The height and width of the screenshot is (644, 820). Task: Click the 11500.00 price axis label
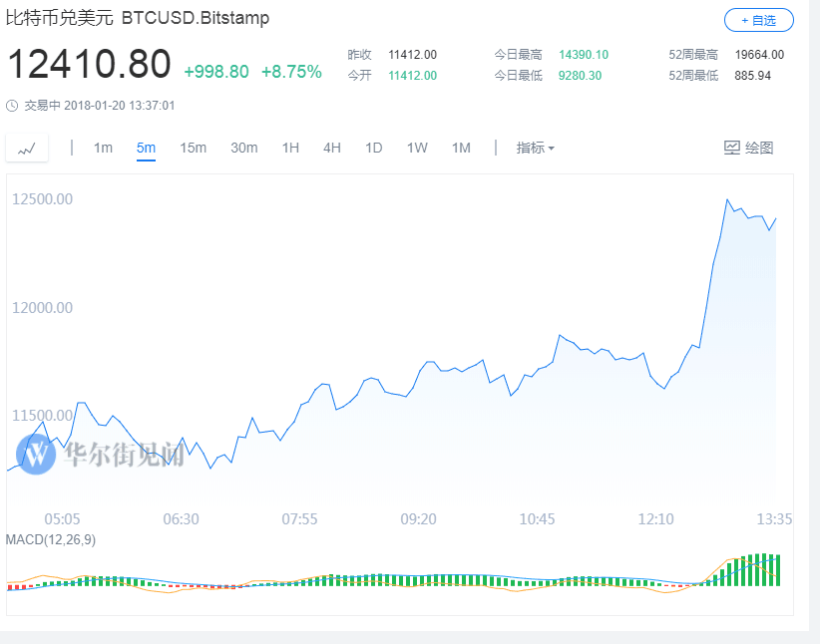click(x=42, y=416)
